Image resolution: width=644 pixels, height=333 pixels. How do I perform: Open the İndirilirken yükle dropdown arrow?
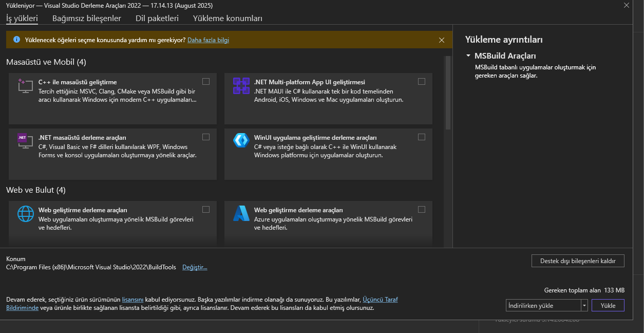pyautogui.click(x=584, y=305)
